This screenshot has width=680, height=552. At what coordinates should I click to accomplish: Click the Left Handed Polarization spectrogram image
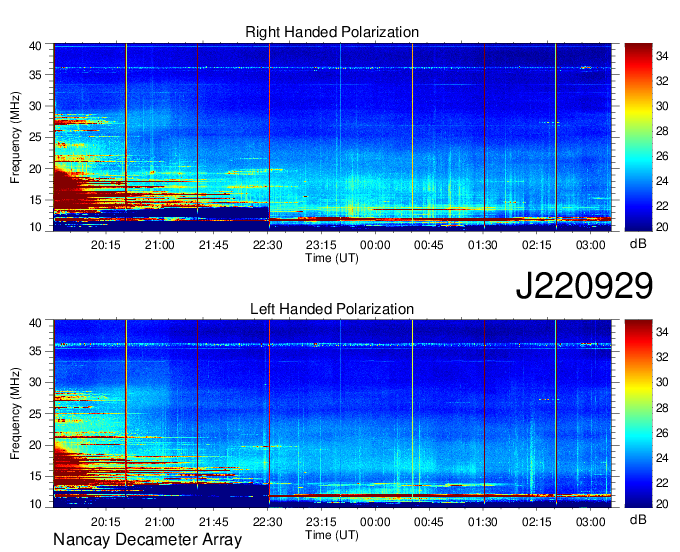[x=332, y=414]
